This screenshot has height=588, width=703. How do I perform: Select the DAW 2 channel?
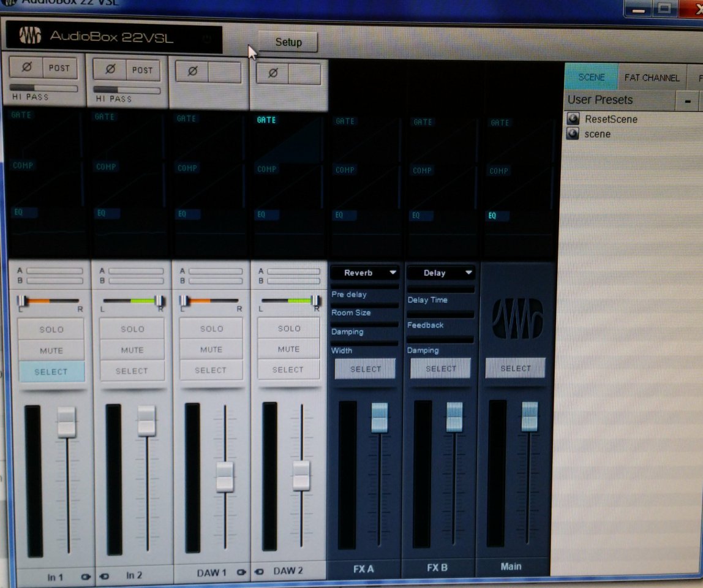pyautogui.click(x=288, y=369)
